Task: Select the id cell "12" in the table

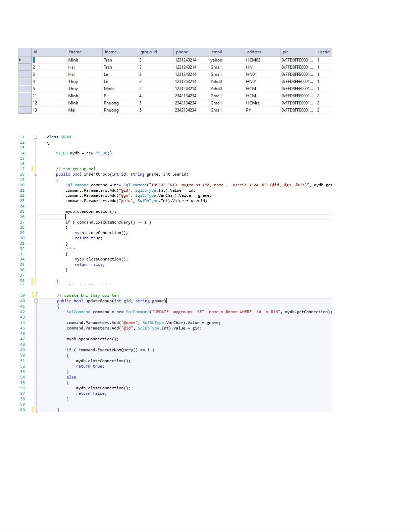Action: point(49,103)
